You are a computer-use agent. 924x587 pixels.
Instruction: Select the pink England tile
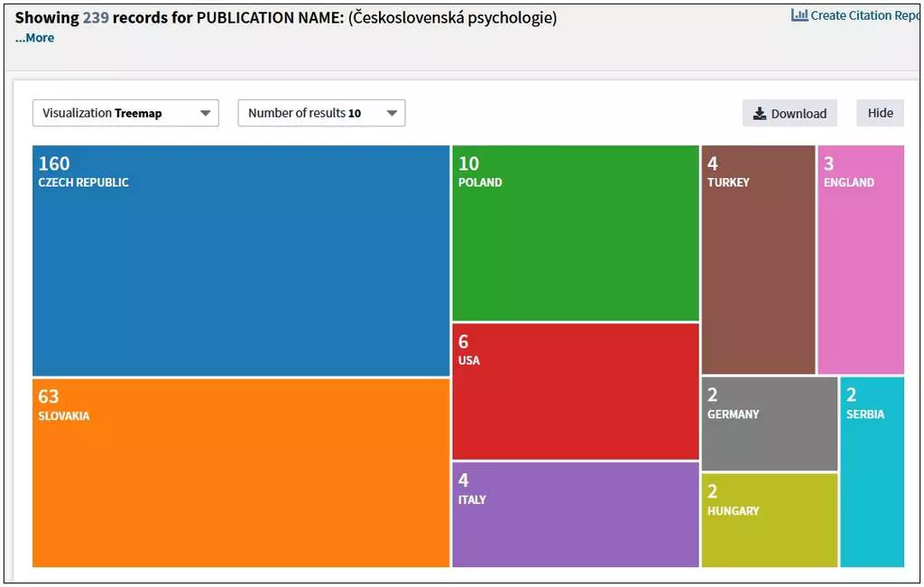coord(860,260)
